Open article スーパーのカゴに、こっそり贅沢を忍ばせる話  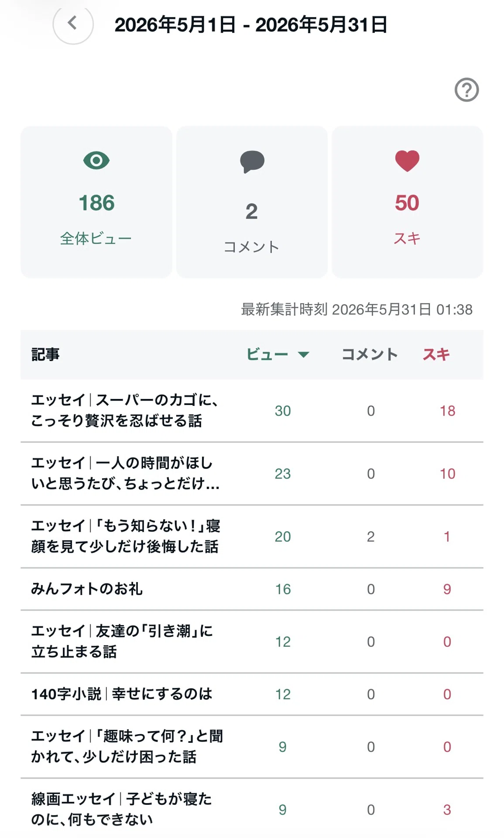click(252, 411)
